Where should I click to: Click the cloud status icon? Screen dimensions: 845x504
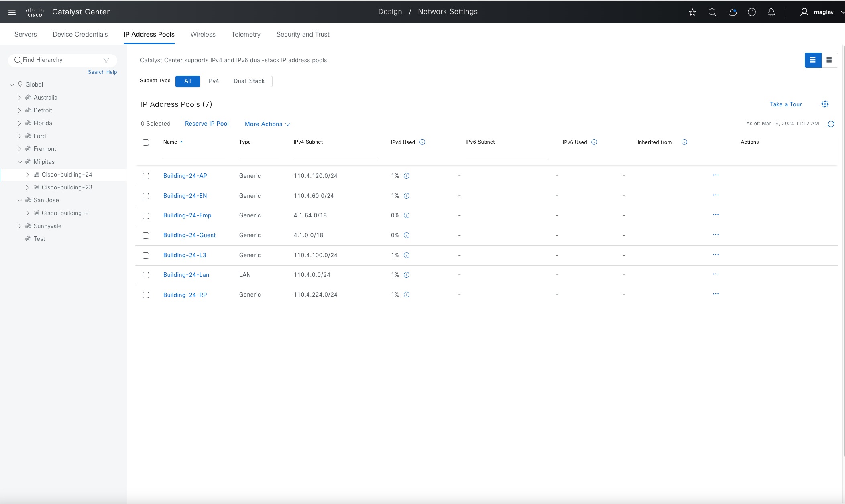coord(732,12)
